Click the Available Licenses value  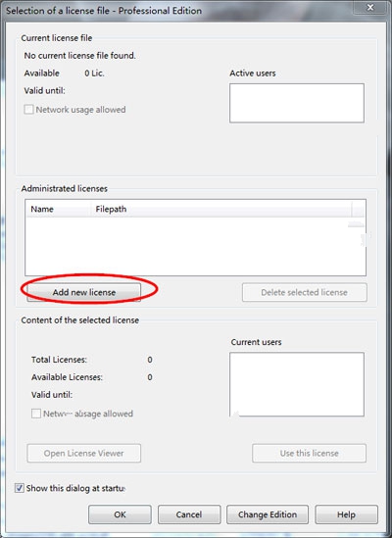150,377
